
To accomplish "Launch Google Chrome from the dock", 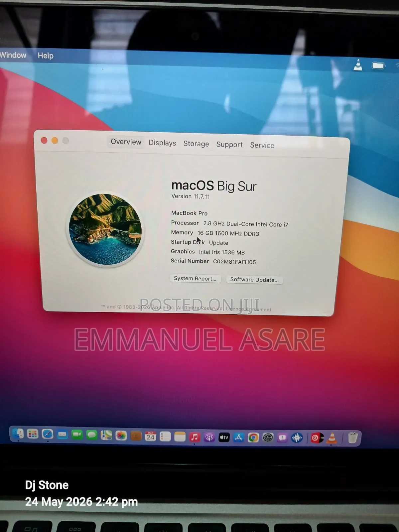I will coord(253,438).
